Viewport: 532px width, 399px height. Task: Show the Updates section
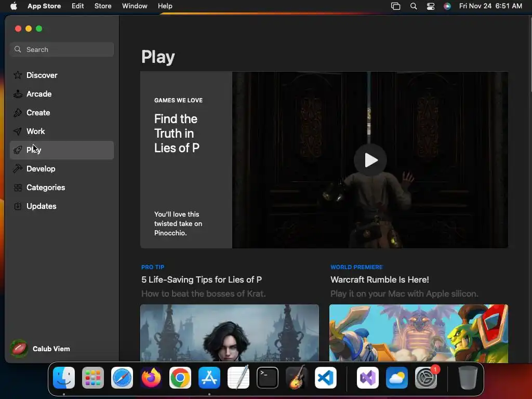click(x=62, y=206)
